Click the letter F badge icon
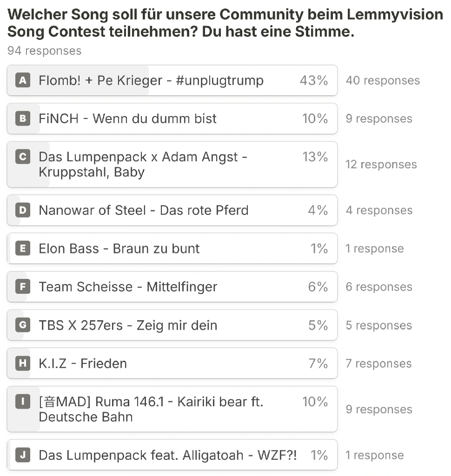451x476 pixels. (23, 286)
